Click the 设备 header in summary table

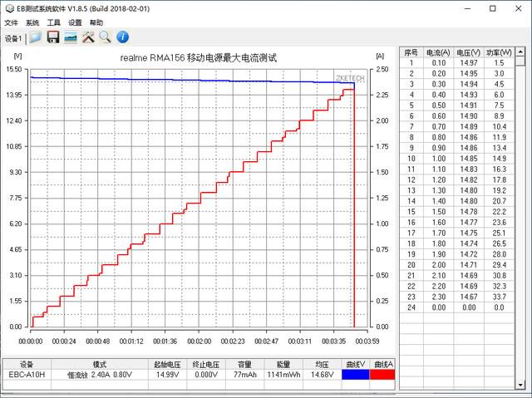pyautogui.click(x=27, y=365)
